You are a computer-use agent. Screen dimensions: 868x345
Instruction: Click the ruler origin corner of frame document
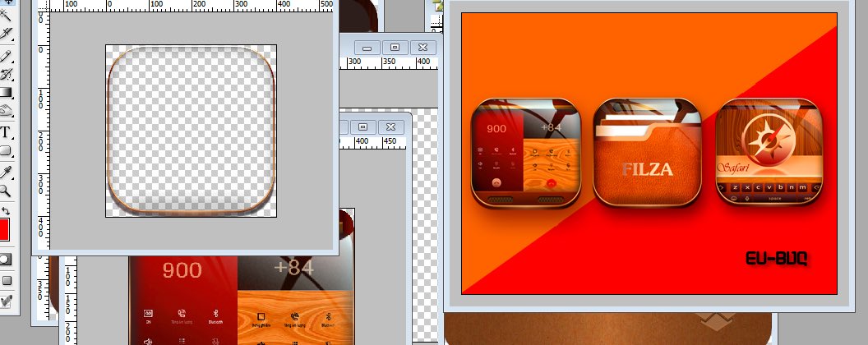[x=43, y=6]
